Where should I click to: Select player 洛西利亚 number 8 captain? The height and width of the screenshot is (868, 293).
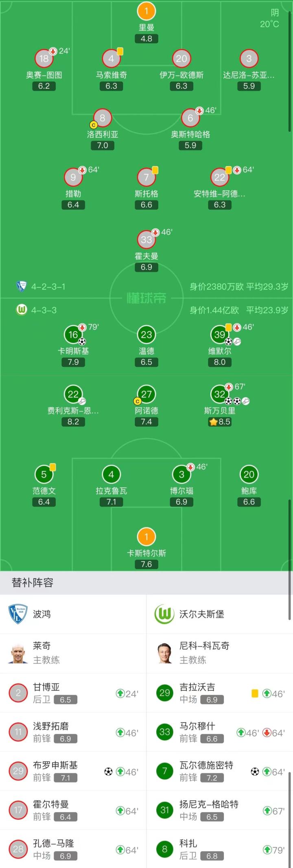tap(103, 118)
